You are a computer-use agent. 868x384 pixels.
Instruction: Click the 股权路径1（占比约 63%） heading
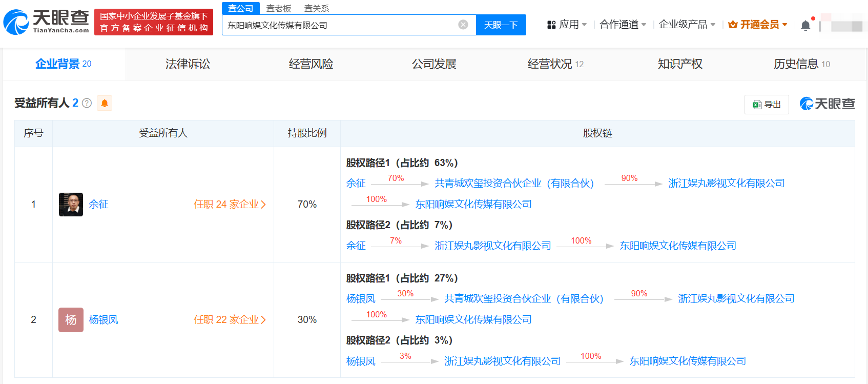(402, 163)
